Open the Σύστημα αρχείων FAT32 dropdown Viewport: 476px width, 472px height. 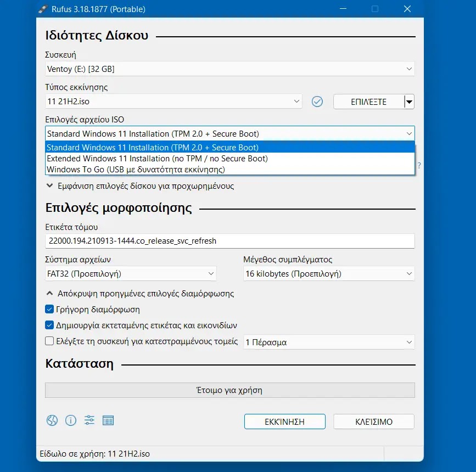pyautogui.click(x=131, y=273)
